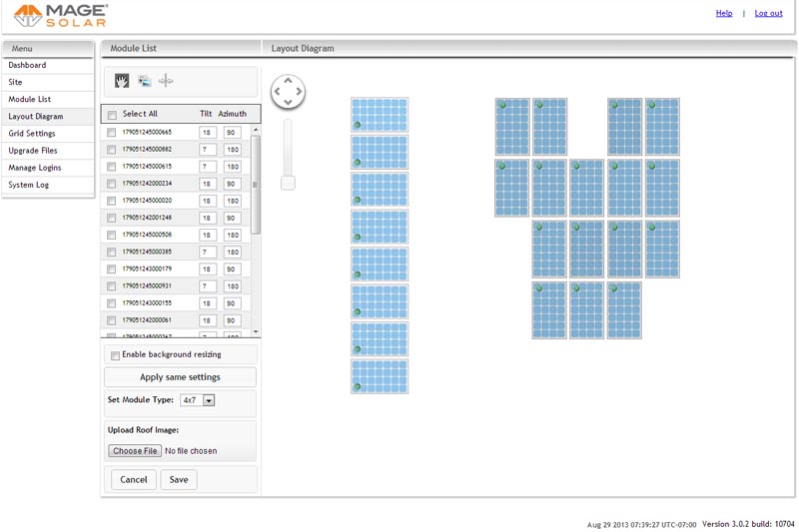Open Grid Settings from the menu
This screenshot has height=532, width=799.
coord(32,134)
